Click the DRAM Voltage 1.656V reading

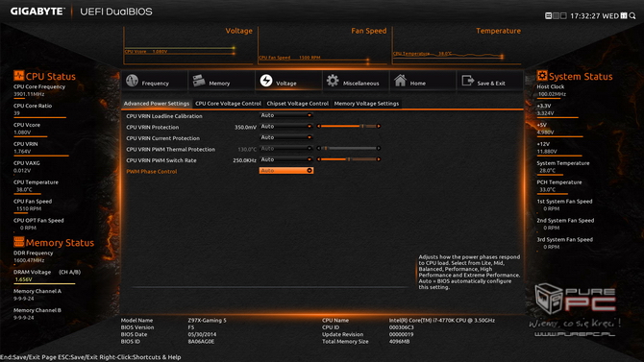click(x=23, y=279)
